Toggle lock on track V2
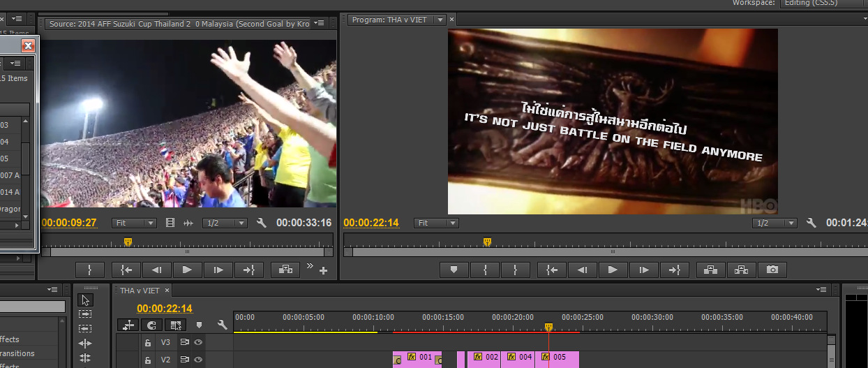 pos(147,360)
